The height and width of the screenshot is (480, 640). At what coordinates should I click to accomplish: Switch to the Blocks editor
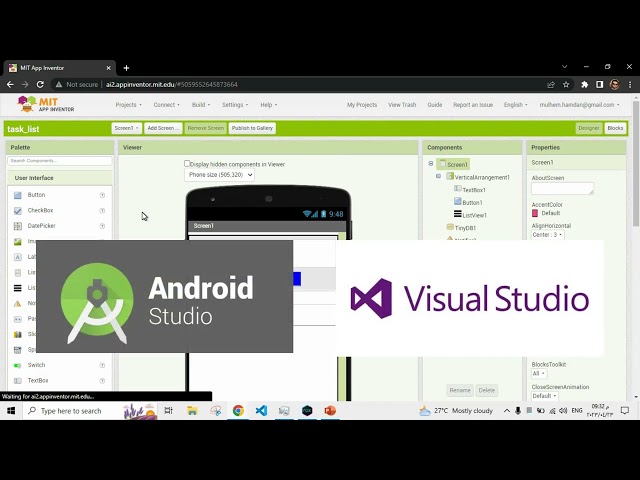pos(615,128)
